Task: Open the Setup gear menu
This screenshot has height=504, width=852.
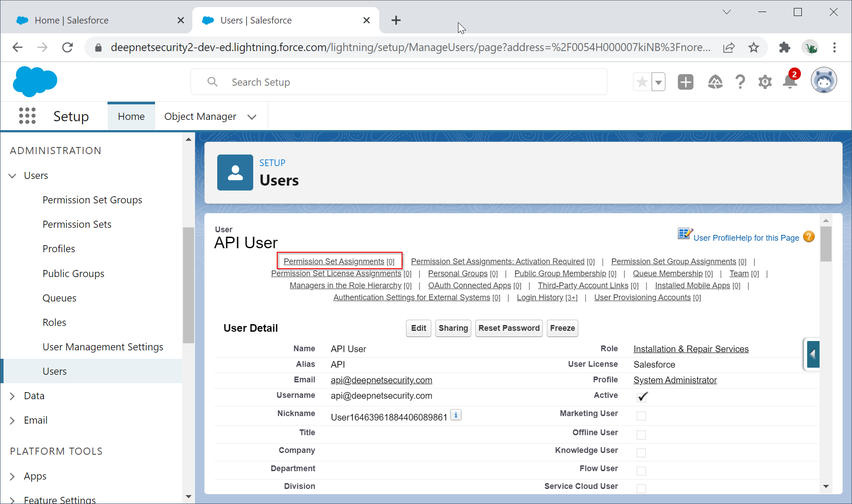Action: point(765,82)
